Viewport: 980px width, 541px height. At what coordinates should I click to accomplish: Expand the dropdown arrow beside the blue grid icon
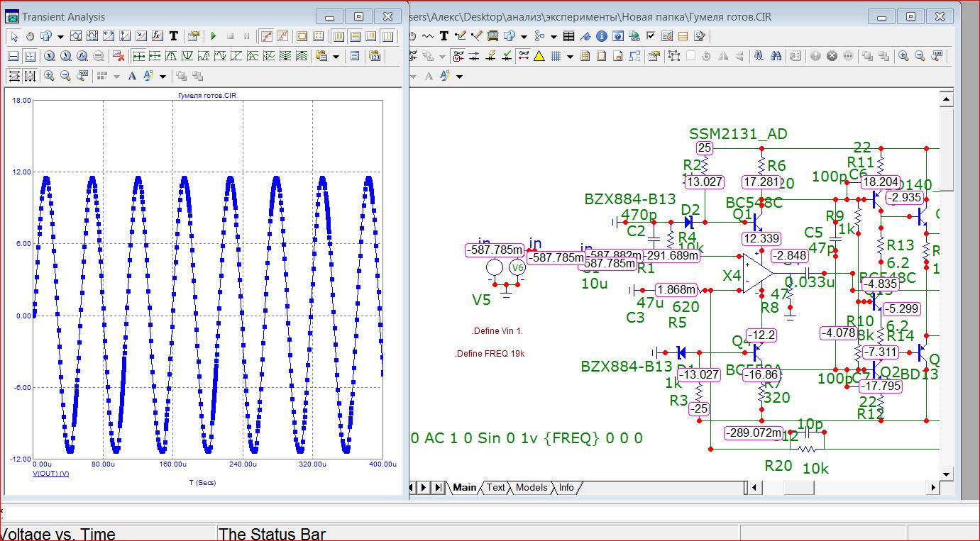(570, 56)
